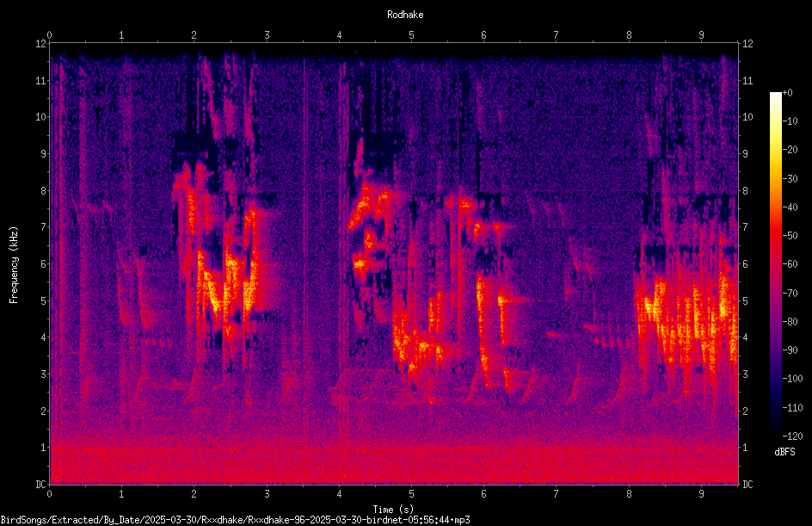Click the "7" tick on the left frequency axis
Viewport: 812px width, 526px height.
pos(44,227)
